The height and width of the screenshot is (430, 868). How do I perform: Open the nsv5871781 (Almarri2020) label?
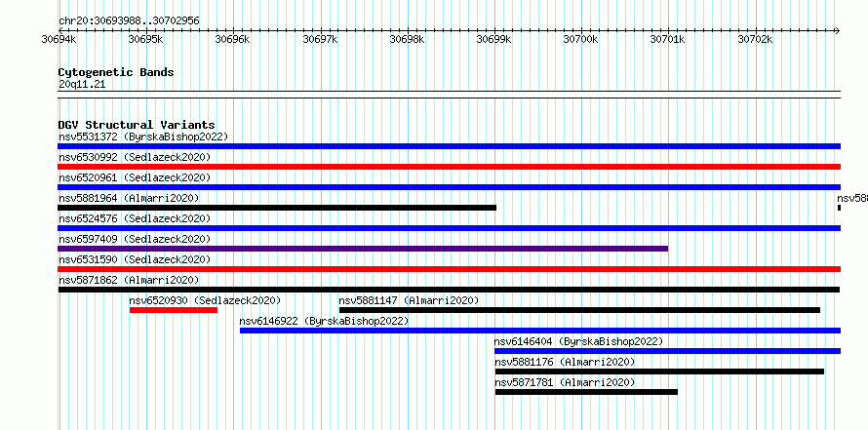pos(565,382)
